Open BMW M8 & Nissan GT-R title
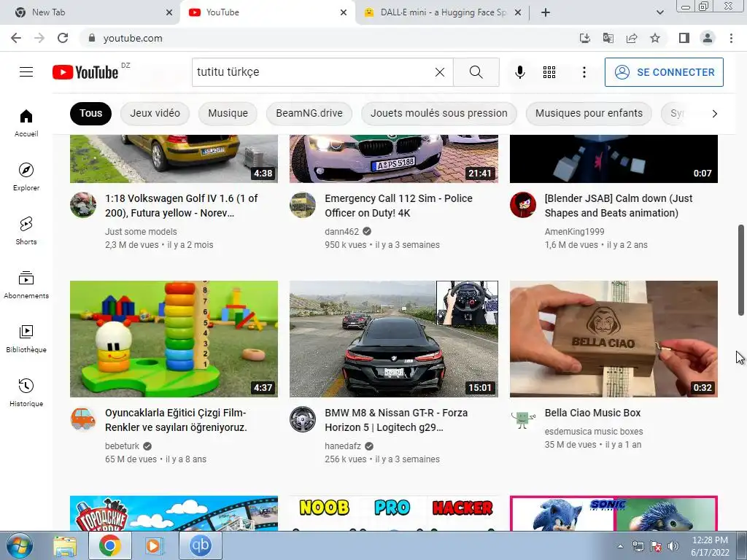Viewport: 747px width, 560px height. (396, 420)
